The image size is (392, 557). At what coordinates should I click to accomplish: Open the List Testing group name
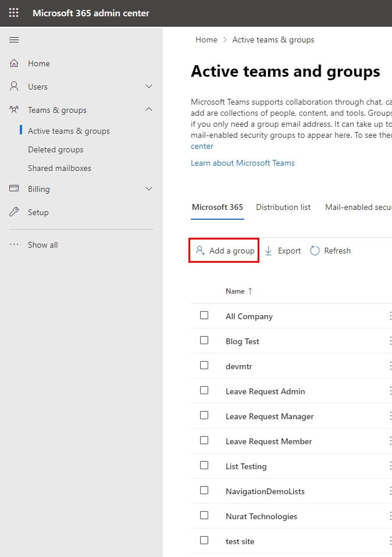(246, 466)
